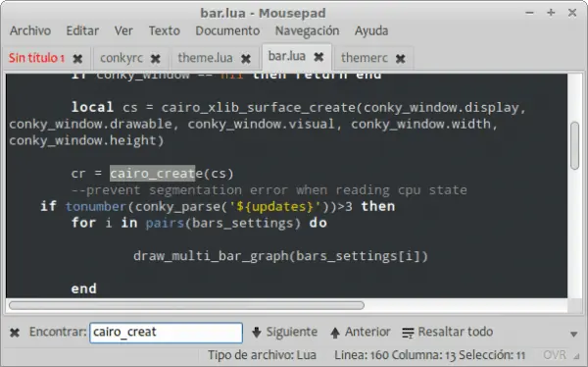Close the conkyrc tab

coord(155,59)
